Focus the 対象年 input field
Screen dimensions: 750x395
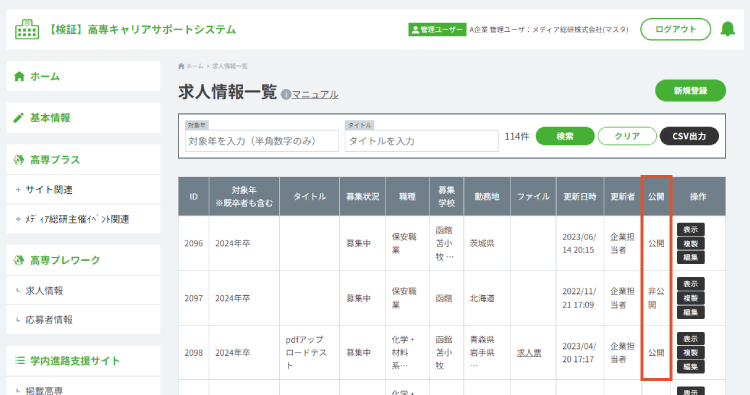click(262, 141)
